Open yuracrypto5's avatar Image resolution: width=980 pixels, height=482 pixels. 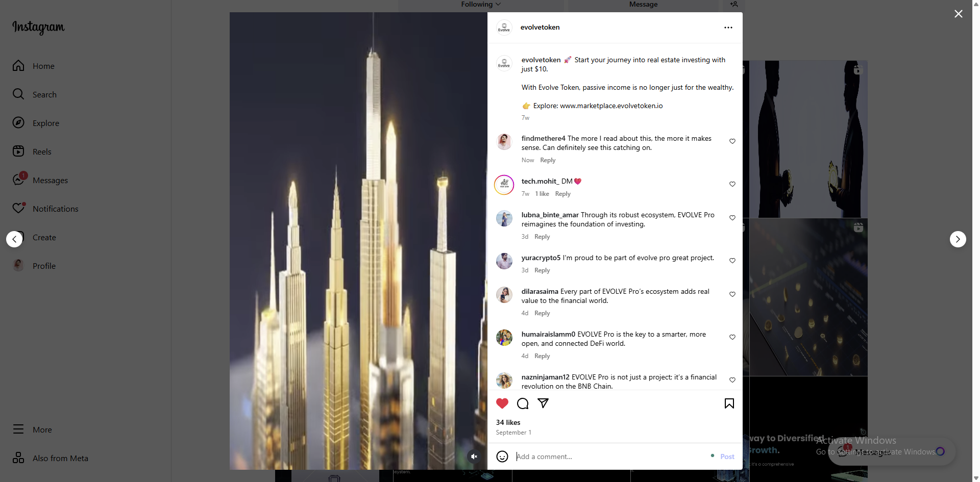(504, 261)
